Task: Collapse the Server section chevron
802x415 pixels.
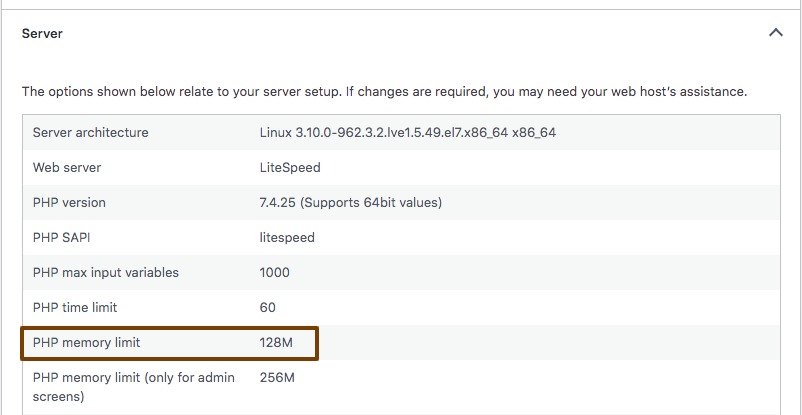Action: (775, 33)
